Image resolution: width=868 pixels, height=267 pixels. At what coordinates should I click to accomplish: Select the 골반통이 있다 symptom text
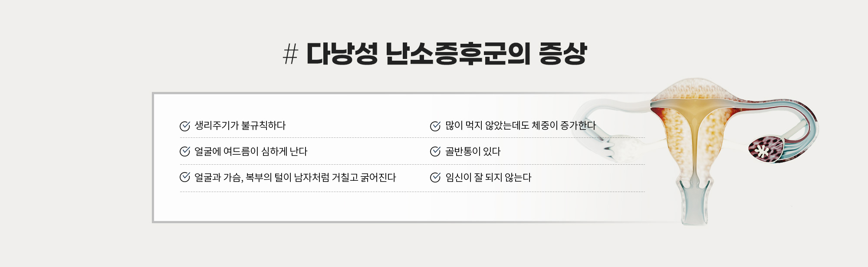473,151
